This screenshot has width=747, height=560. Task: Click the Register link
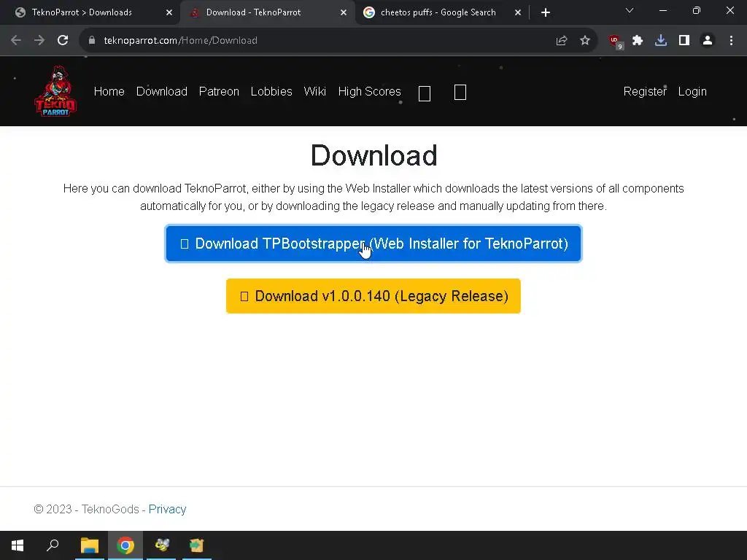point(645,91)
